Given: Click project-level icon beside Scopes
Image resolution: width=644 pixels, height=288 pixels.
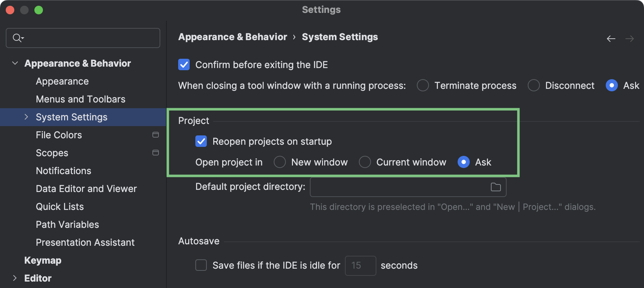Looking at the screenshot, I should pyautogui.click(x=156, y=153).
